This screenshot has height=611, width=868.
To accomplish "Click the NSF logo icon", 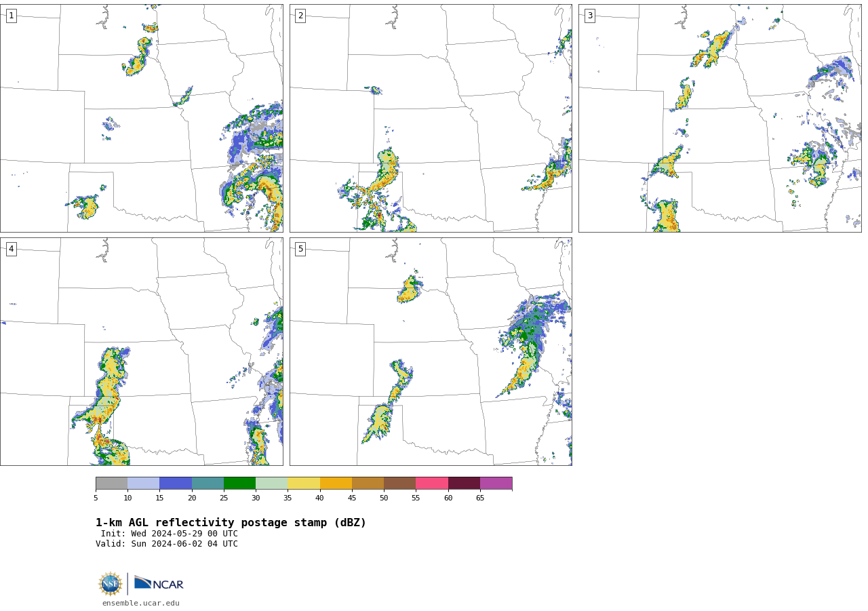I will coord(111,584).
